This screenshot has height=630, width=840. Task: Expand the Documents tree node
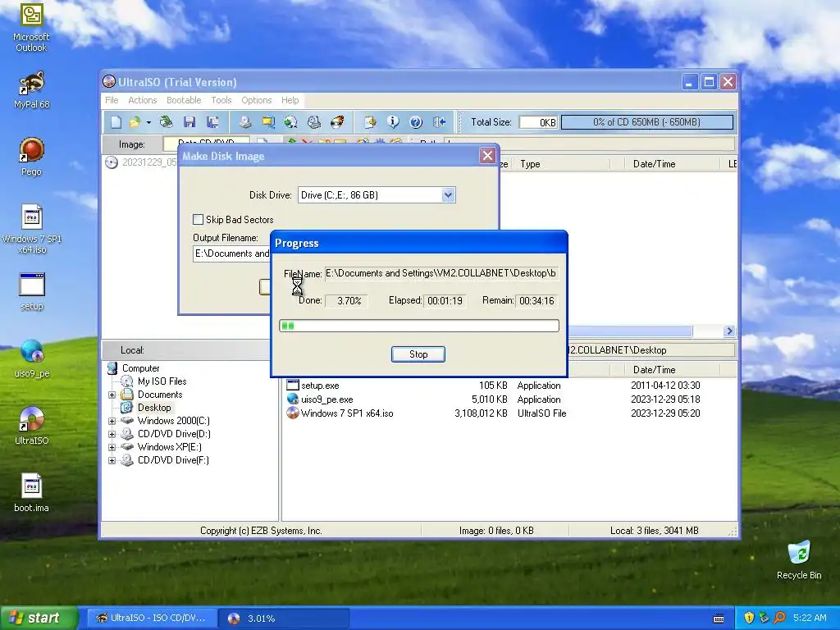point(112,395)
